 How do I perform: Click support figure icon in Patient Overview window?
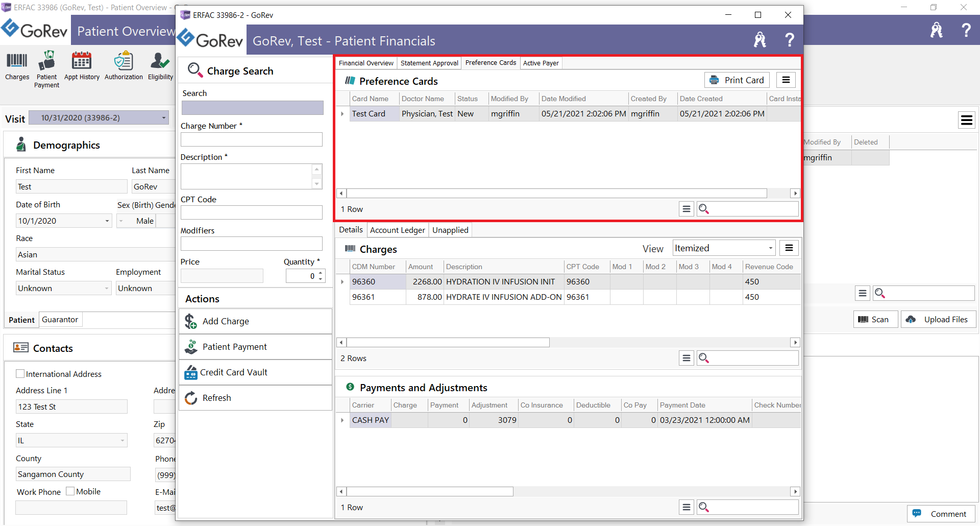click(x=937, y=30)
